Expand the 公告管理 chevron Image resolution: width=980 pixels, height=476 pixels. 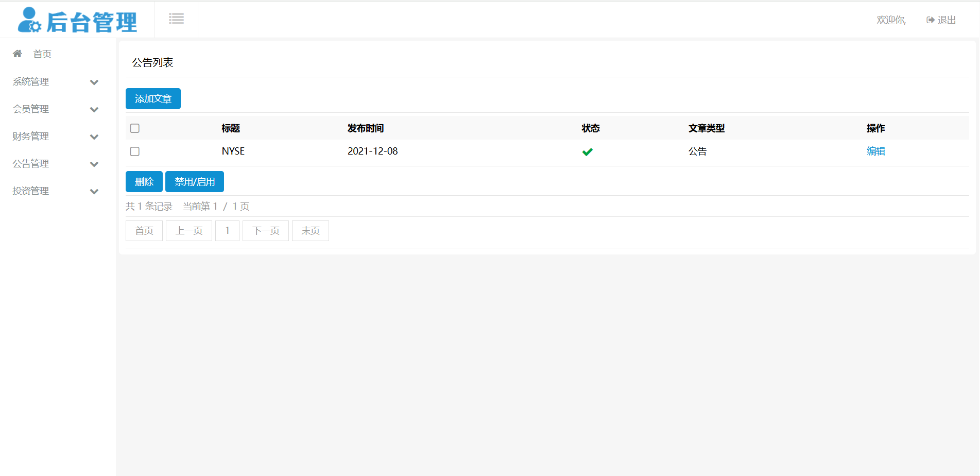click(x=94, y=164)
